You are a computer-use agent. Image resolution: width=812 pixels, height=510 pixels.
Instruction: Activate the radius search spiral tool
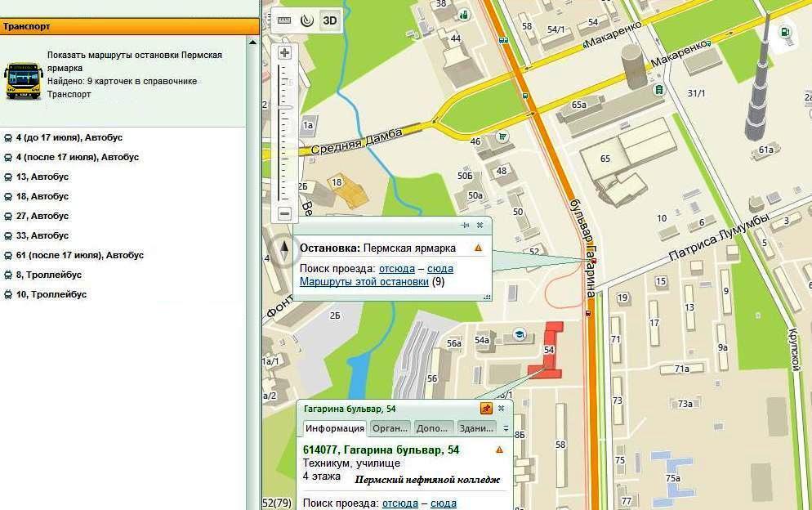click(307, 20)
